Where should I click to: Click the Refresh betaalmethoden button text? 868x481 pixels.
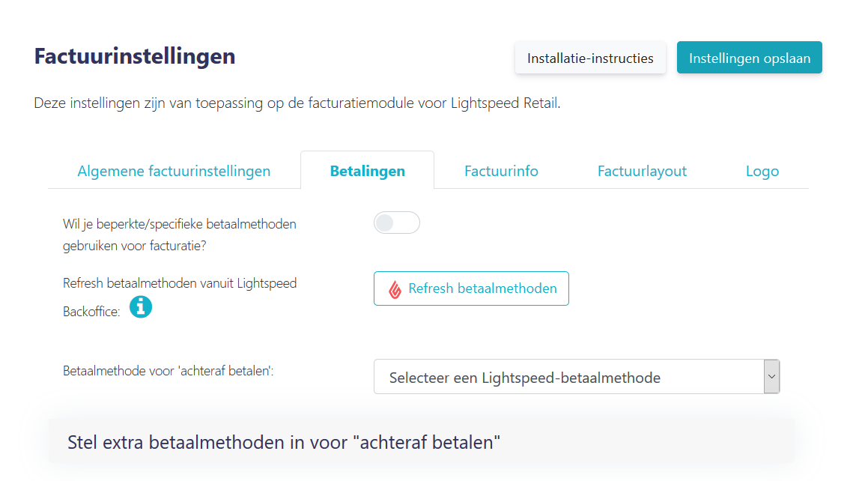(483, 288)
